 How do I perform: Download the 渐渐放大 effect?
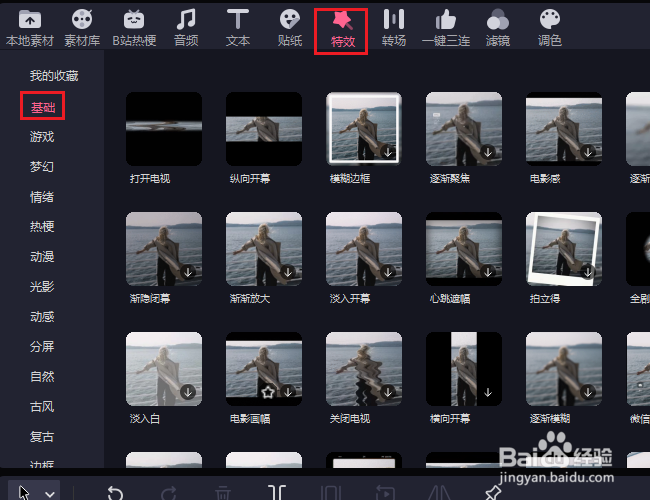[288, 272]
